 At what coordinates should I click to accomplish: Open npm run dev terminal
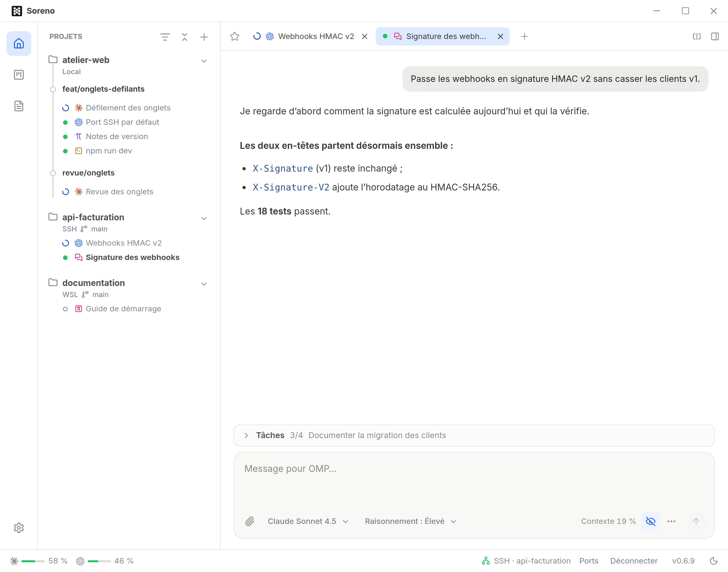[109, 151]
